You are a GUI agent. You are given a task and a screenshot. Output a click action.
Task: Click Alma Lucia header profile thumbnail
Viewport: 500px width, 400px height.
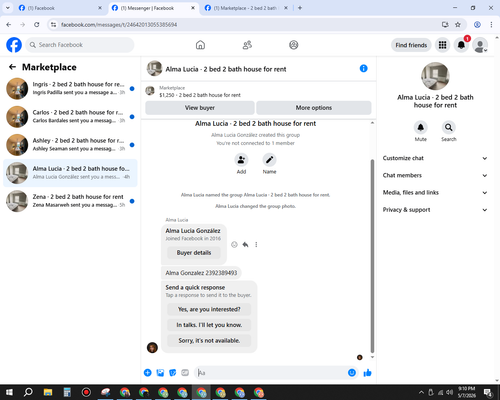(154, 68)
